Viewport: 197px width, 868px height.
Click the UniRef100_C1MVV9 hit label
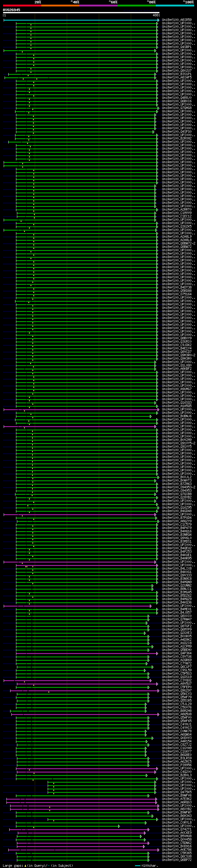click(x=177, y=213)
